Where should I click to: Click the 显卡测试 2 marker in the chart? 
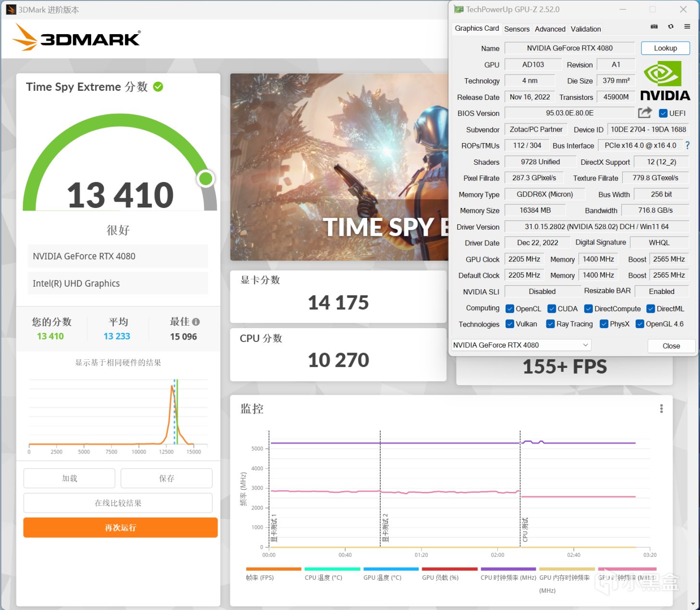coord(385,528)
